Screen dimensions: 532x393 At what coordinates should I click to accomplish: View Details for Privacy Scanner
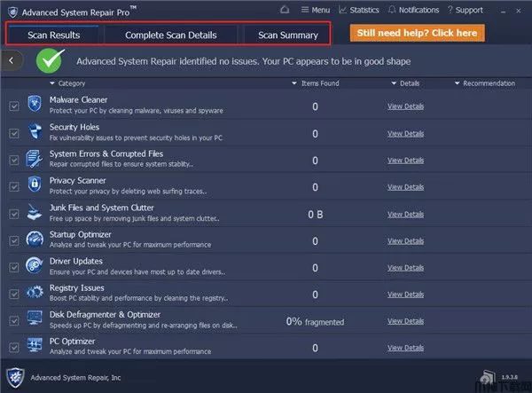(406, 187)
